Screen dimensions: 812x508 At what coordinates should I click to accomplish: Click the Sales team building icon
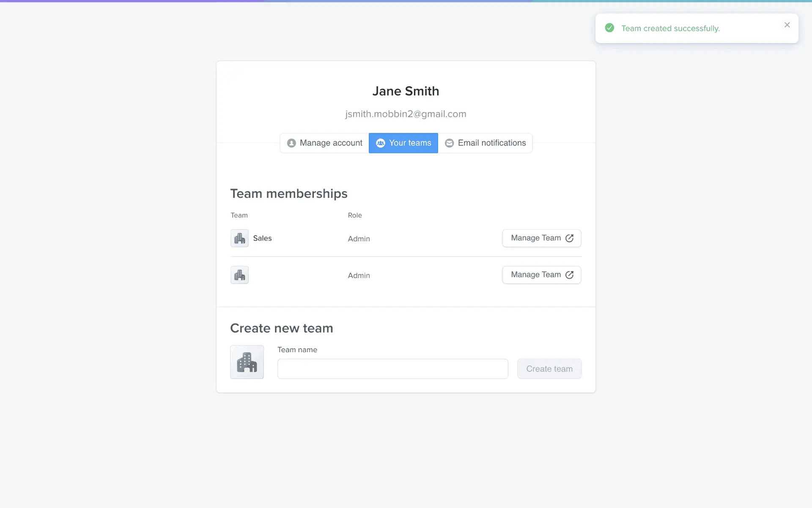(x=239, y=238)
